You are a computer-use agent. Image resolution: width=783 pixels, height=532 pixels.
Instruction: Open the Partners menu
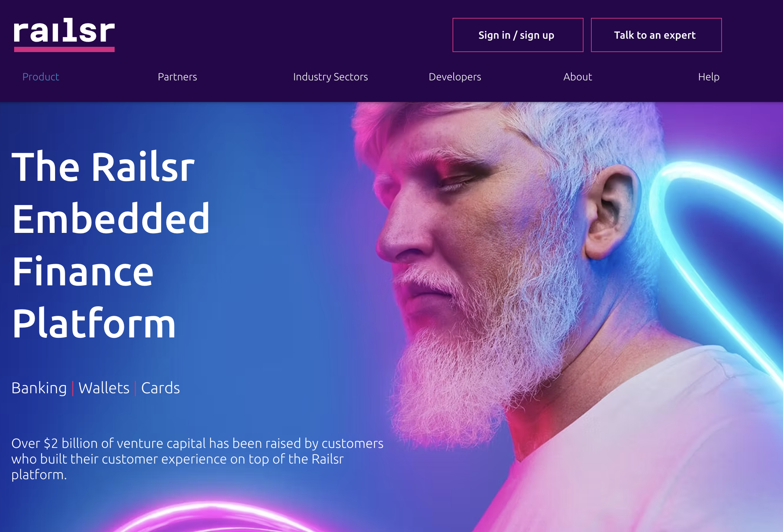tap(178, 77)
